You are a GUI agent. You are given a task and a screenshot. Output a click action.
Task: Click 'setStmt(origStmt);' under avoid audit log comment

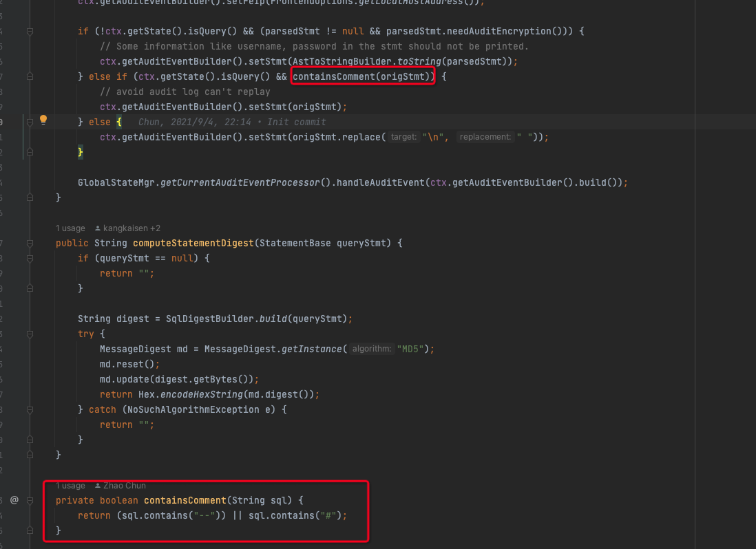click(297, 107)
